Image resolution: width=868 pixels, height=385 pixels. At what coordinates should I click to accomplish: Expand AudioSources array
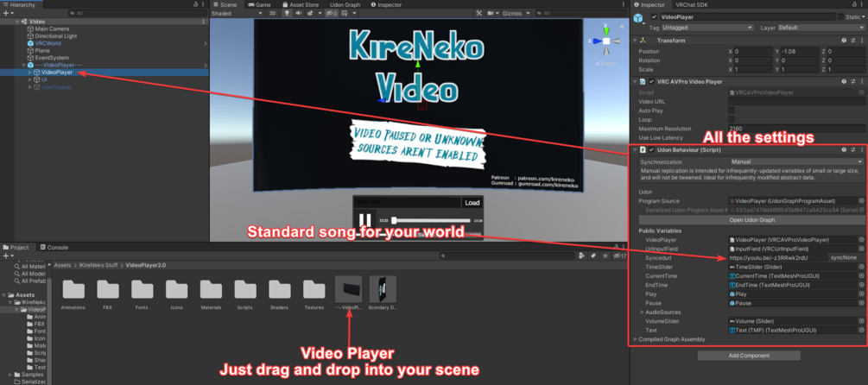coord(642,312)
